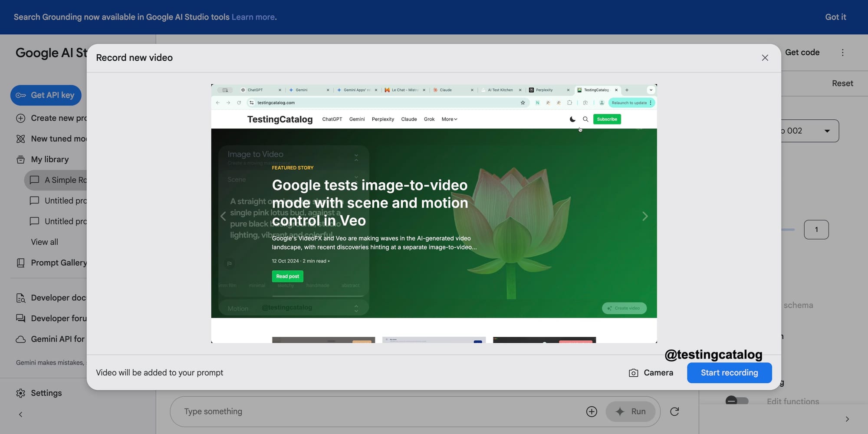Click the Read post button

[287, 276]
